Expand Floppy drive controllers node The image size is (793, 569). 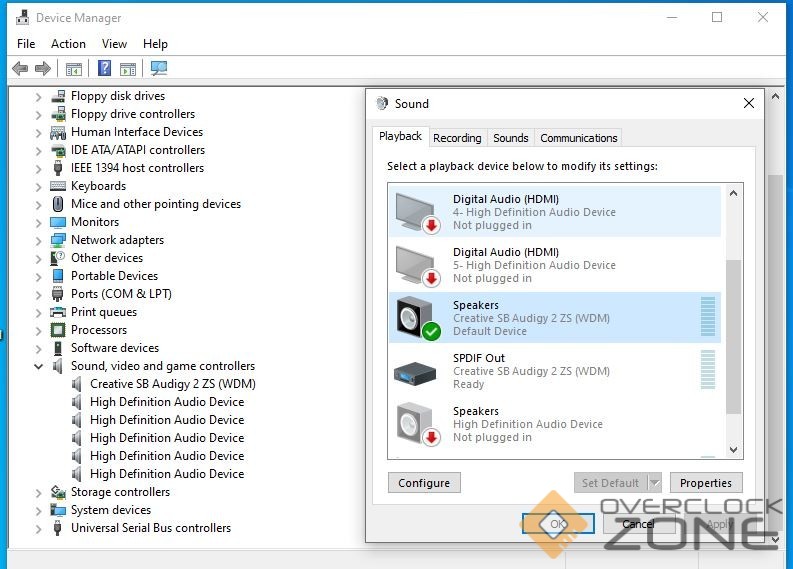point(38,115)
